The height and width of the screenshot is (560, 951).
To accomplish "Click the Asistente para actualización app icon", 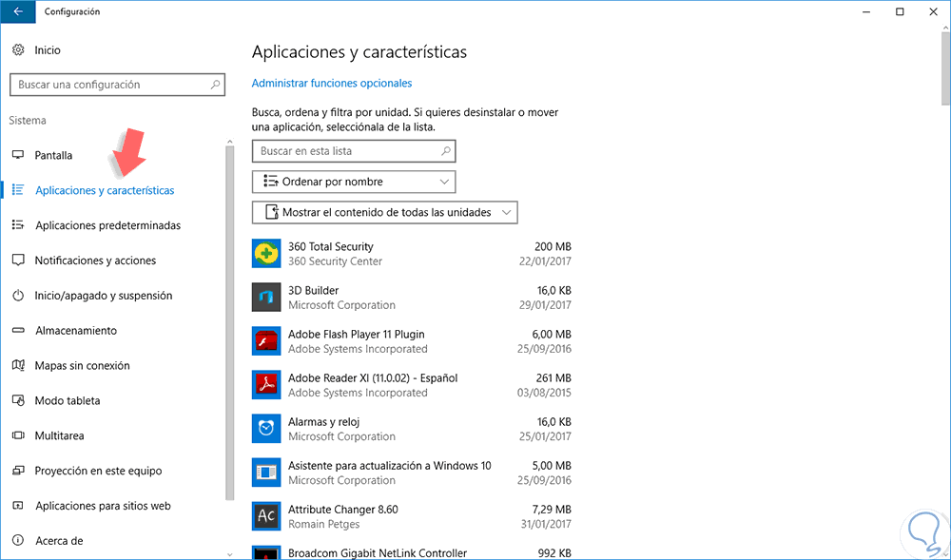I will 266,473.
